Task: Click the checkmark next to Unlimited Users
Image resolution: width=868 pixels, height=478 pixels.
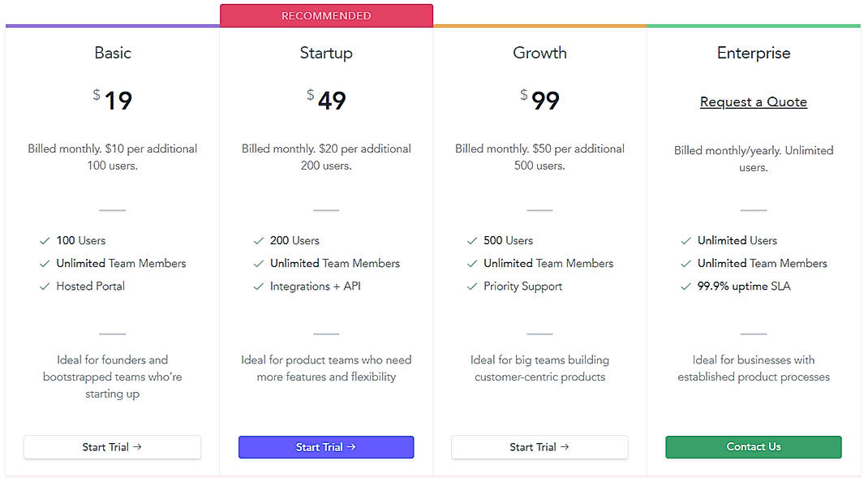Action: point(686,240)
